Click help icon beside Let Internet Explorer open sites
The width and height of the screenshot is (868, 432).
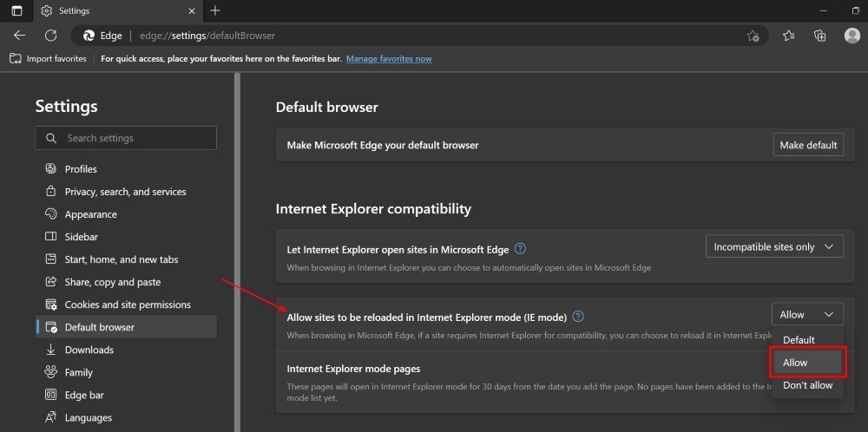click(x=520, y=249)
